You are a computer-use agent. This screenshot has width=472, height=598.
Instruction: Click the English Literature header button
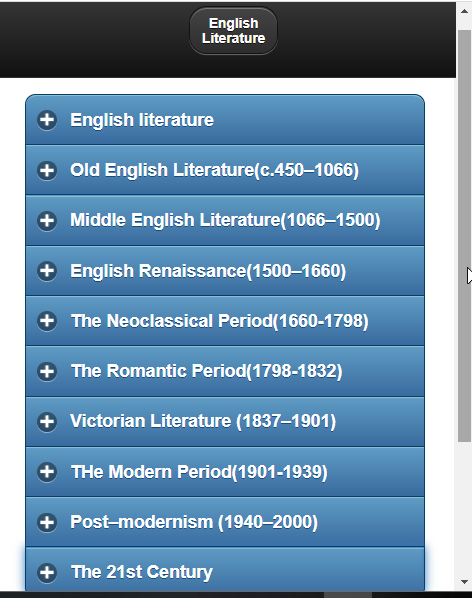(x=233, y=31)
